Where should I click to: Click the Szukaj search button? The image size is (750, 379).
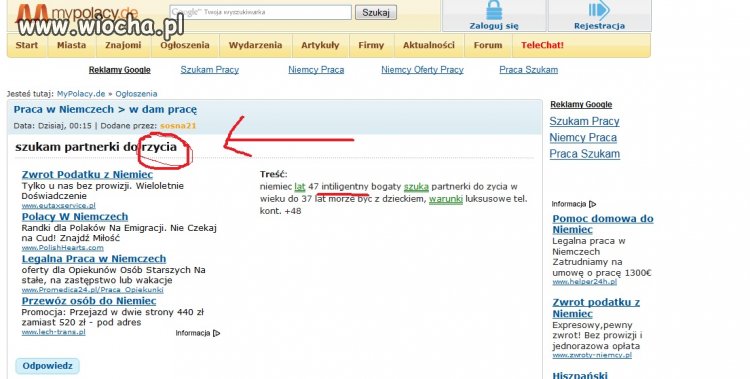click(x=375, y=12)
